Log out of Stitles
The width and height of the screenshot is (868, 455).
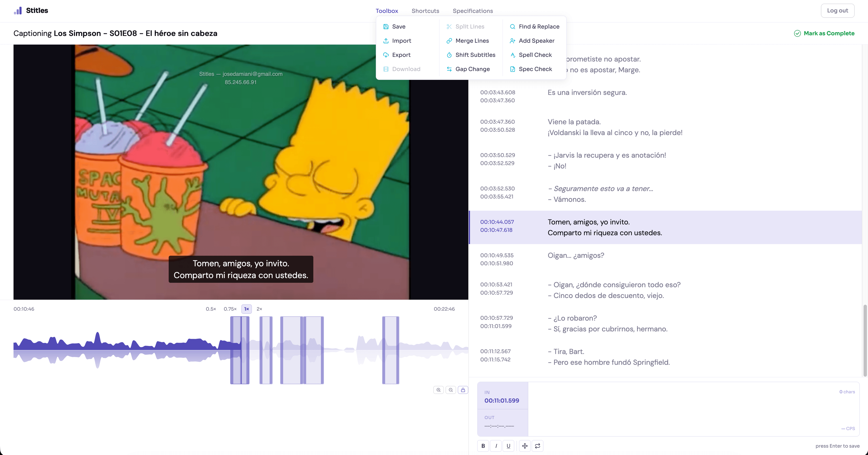(x=837, y=10)
